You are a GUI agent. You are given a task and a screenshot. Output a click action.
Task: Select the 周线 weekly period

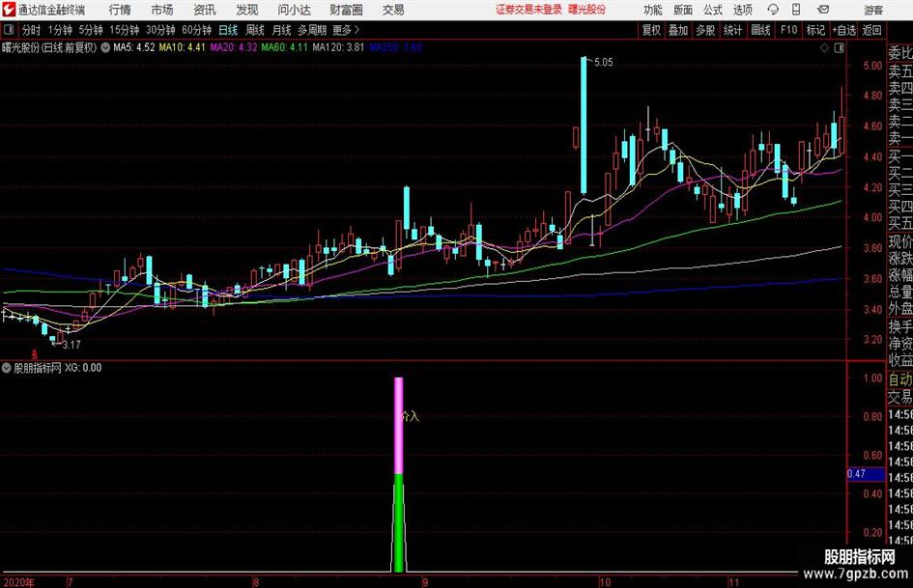[x=255, y=30]
